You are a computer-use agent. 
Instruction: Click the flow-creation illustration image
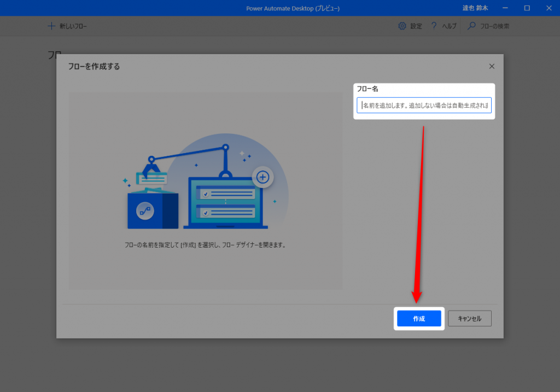point(206,182)
